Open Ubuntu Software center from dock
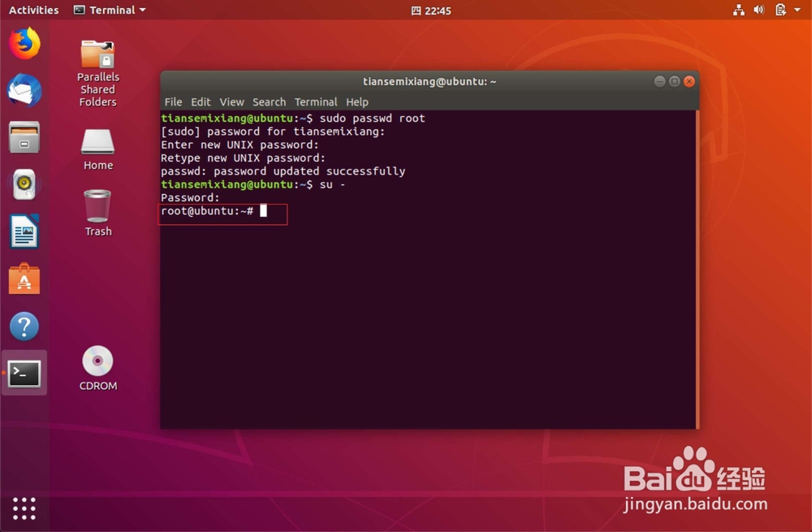Viewport: 812px width, 532px height. click(24, 279)
